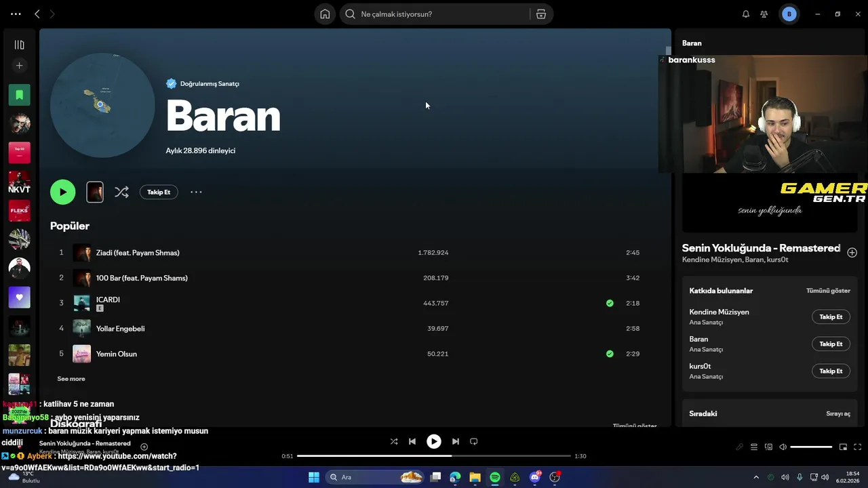The height and width of the screenshot is (488, 868).
Task: Skip to previous track
Action: coord(412,441)
